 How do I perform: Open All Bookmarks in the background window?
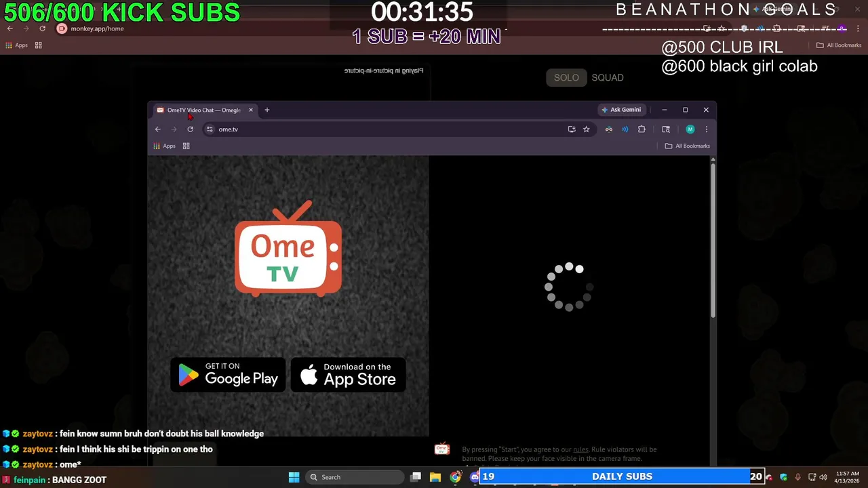pos(839,45)
